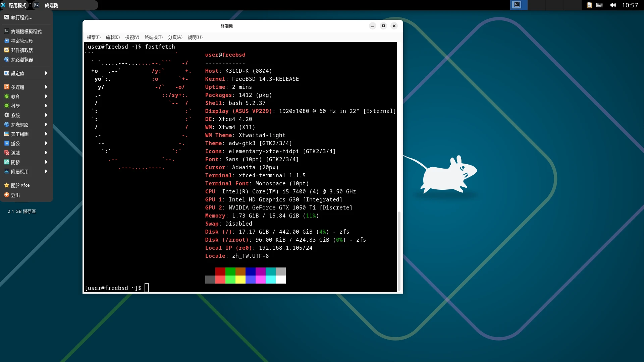Maximize the terminal window
This screenshot has width=644, height=362.
click(x=383, y=26)
